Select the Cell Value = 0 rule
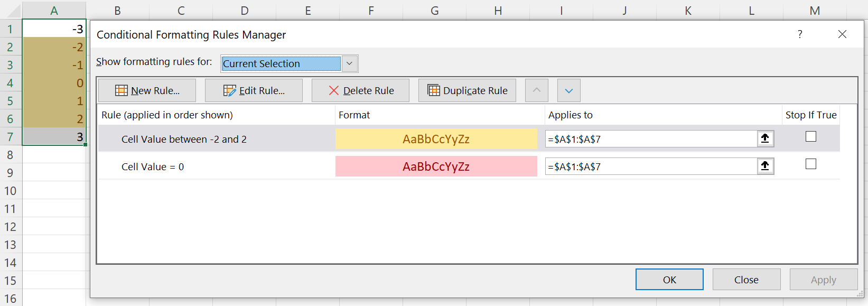The height and width of the screenshot is (306, 868). pyautogui.click(x=153, y=166)
